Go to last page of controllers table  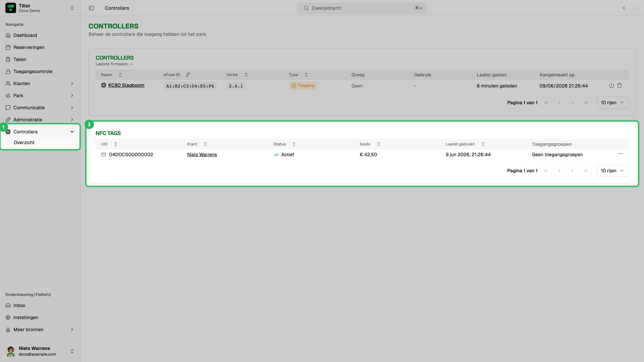tap(586, 103)
